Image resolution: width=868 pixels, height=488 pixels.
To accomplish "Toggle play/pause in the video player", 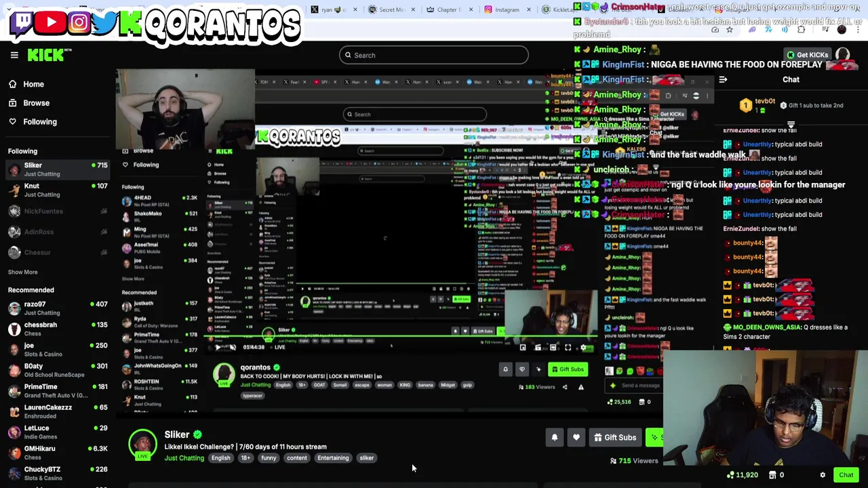I will [x=218, y=347].
